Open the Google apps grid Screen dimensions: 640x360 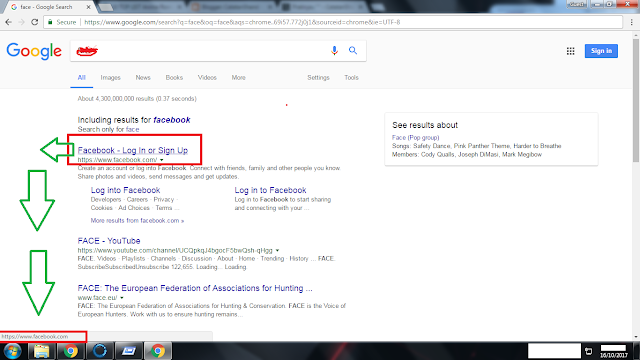[570, 51]
